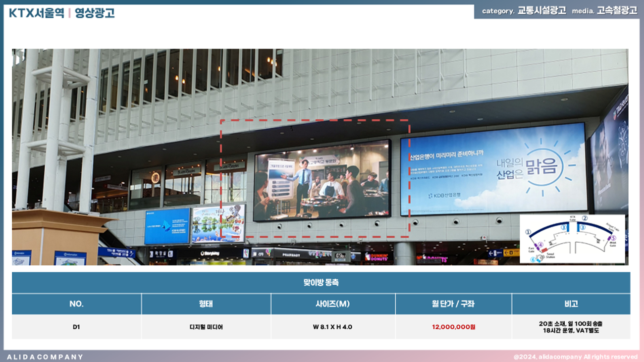Viewport: 644px width, 362px height.
Task: Click the 'KTX서울역 | 영상광고' slide title
Action: click(x=61, y=13)
